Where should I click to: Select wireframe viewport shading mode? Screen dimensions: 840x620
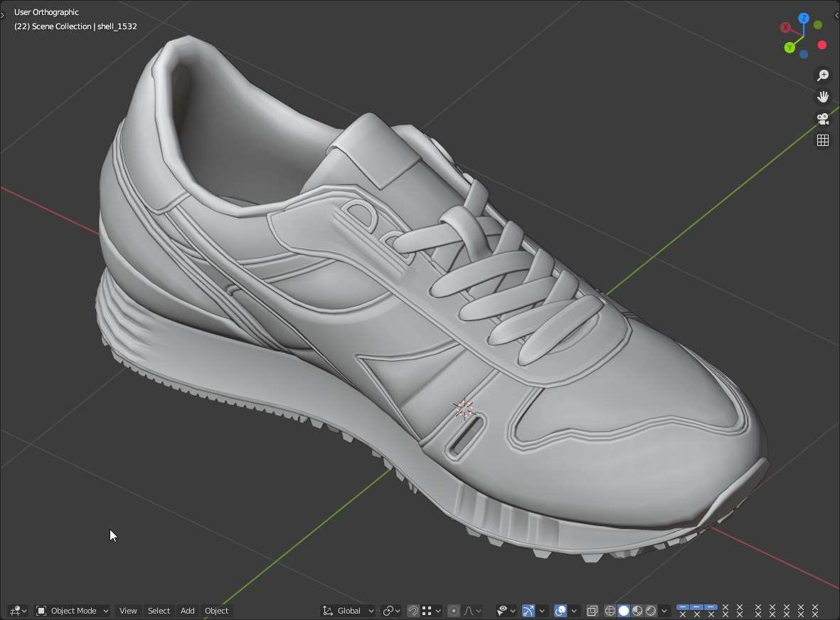(x=610, y=611)
